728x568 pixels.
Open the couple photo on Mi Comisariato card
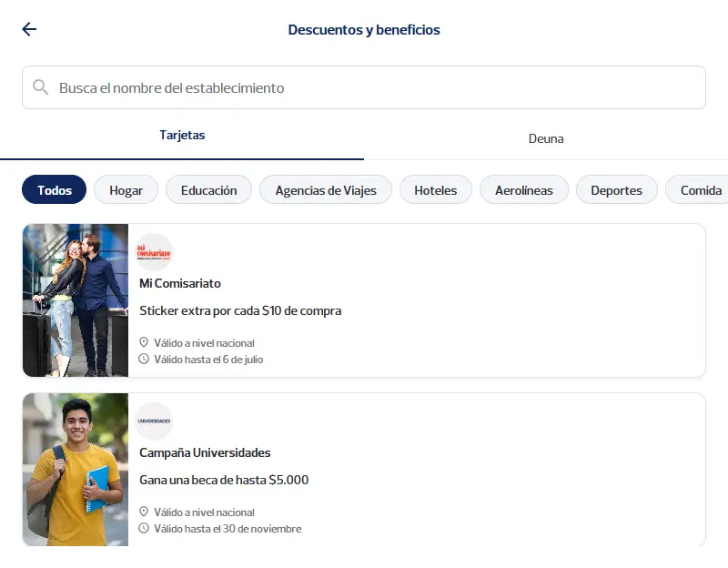tap(76, 300)
